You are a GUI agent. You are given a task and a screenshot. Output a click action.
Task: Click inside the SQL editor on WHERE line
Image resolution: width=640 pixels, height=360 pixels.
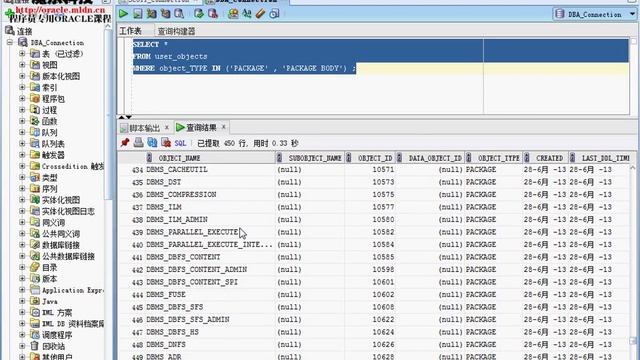click(x=244, y=69)
